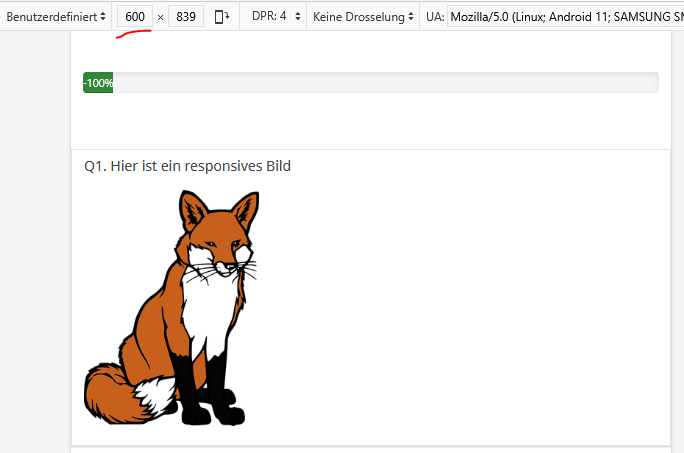Click the viewport width field showing 600
Image resolution: width=684 pixels, height=453 pixels.
point(135,17)
